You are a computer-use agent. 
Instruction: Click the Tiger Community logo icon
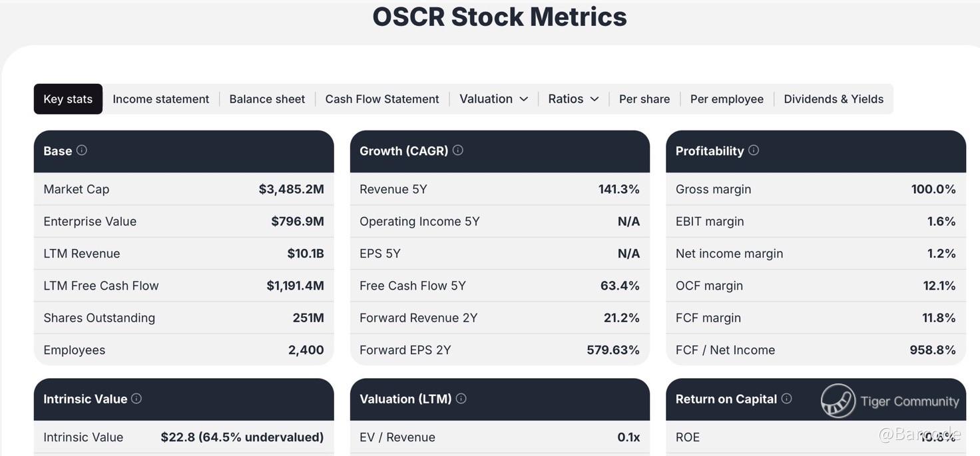click(x=838, y=401)
